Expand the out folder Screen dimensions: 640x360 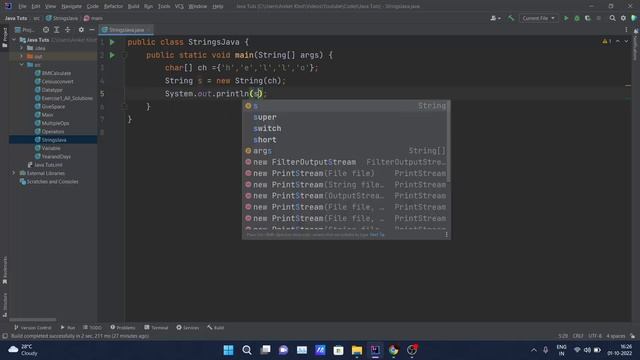click(x=22, y=56)
